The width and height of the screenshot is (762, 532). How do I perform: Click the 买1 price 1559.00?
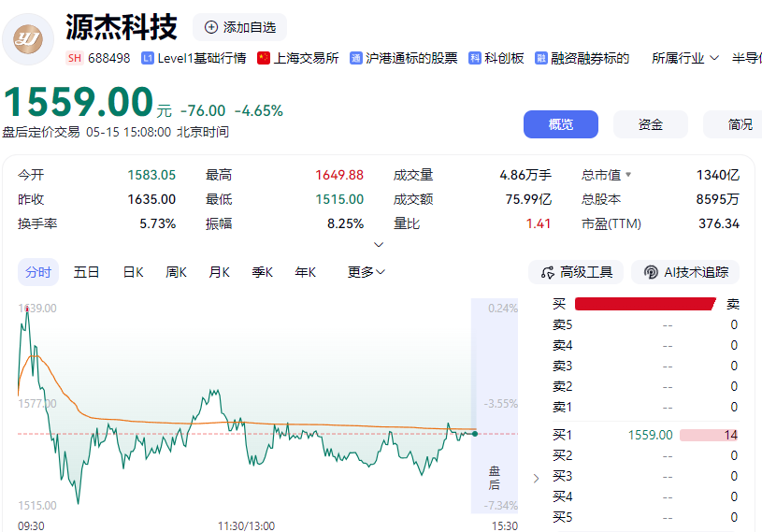click(x=650, y=435)
